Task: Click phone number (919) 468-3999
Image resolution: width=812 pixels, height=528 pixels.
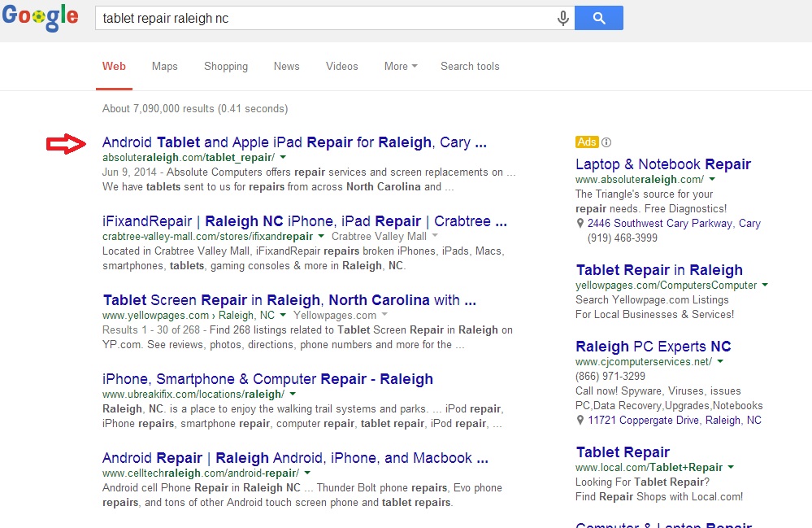Action: coord(623,238)
